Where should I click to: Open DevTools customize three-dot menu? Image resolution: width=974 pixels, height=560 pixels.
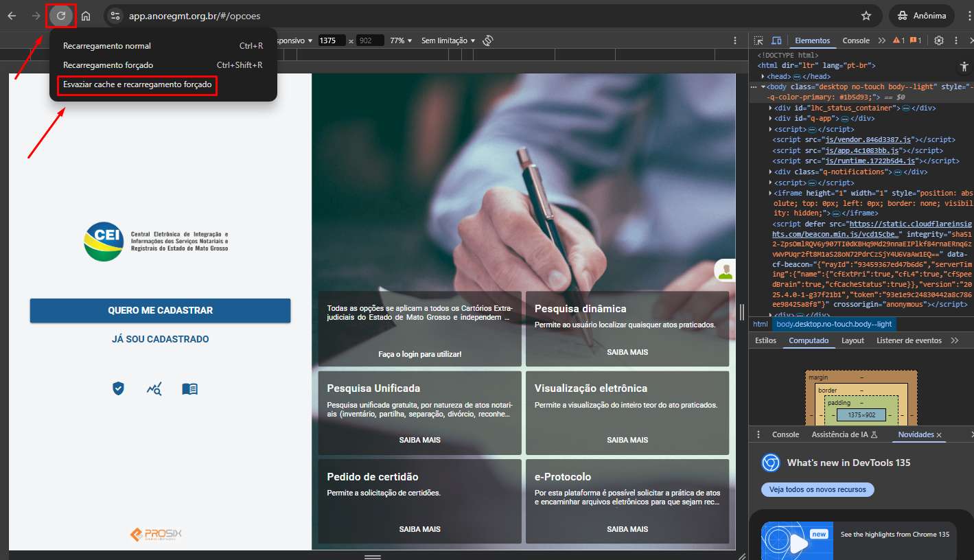(956, 40)
